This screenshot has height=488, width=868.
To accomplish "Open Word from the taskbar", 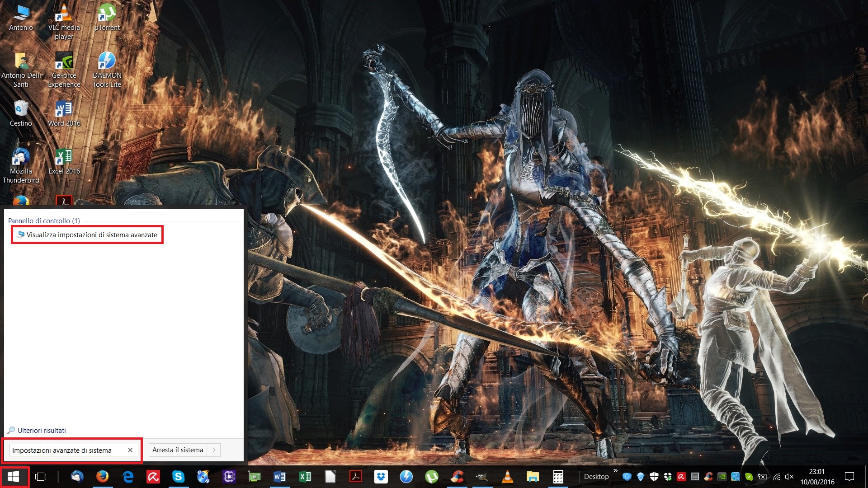I will 280,477.
